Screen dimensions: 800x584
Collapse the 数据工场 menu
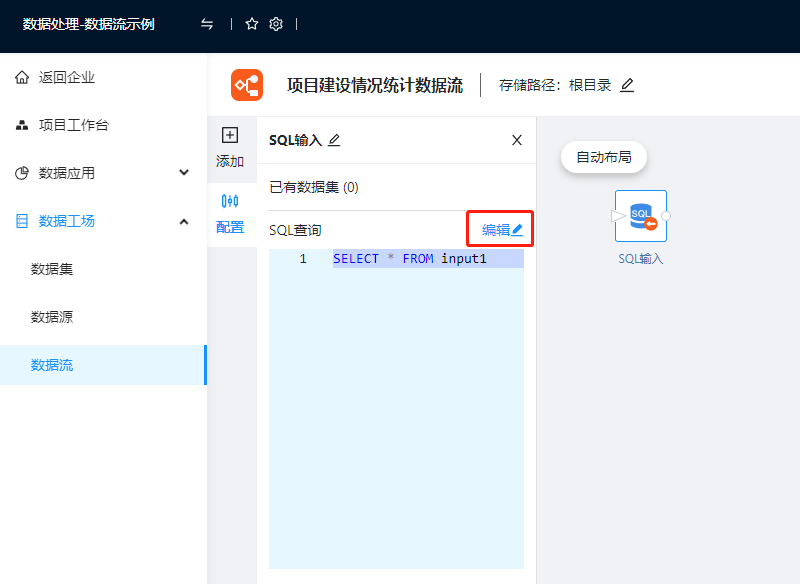184,221
